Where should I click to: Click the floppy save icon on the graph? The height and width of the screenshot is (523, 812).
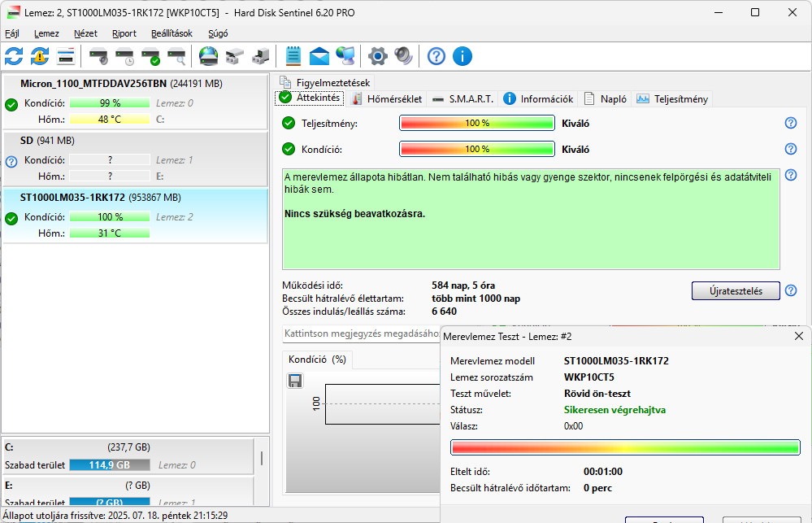(x=295, y=381)
